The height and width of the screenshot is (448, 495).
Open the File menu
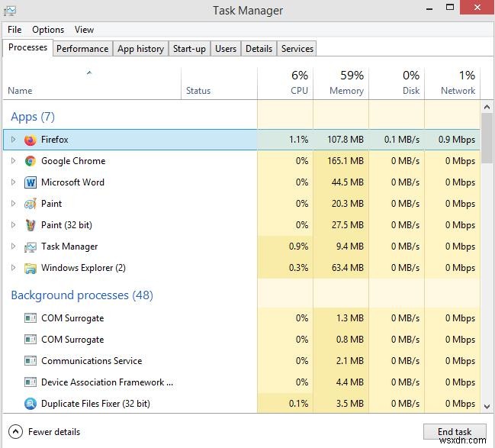(14, 30)
